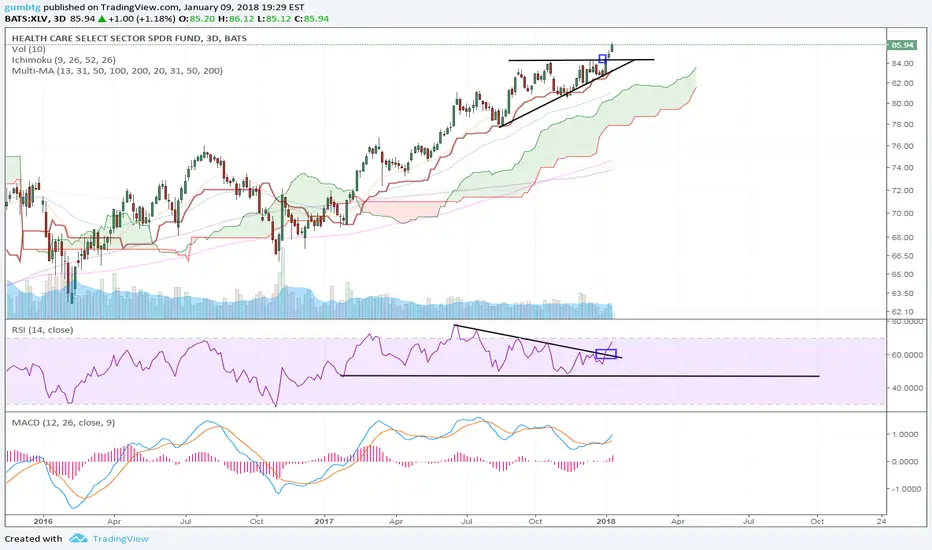Click the 2016 label on the time axis
The width and height of the screenshot is (932, 550).
click(x=43, y=521)
